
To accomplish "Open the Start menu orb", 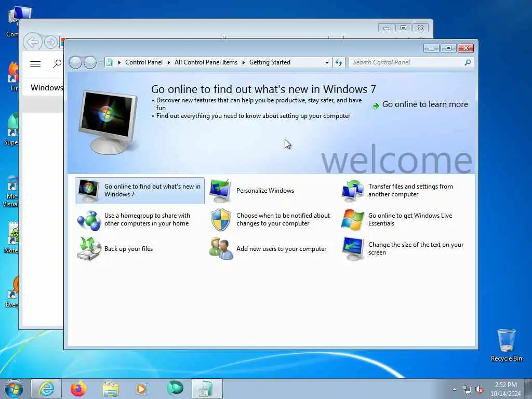I will coord(14,389).
